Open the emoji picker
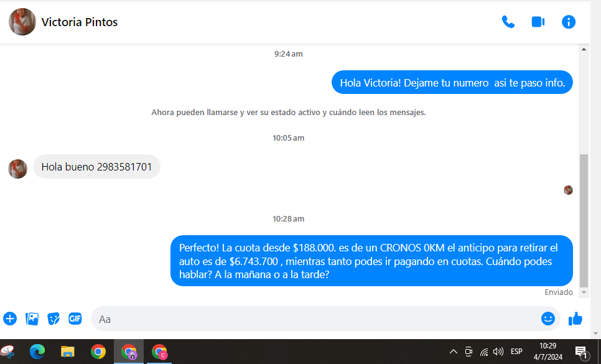 (548, 319)
